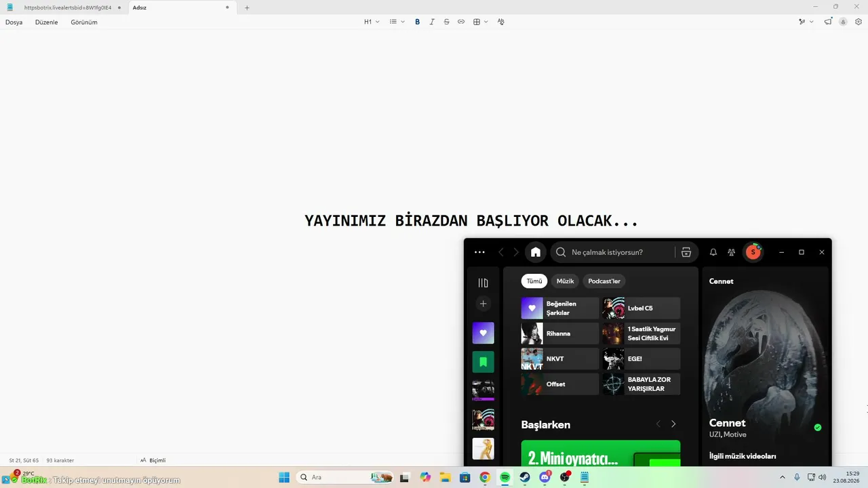The image size is (868, 488).
Task: Show hidden system tray icons
Action: click(x=782, y=477)
